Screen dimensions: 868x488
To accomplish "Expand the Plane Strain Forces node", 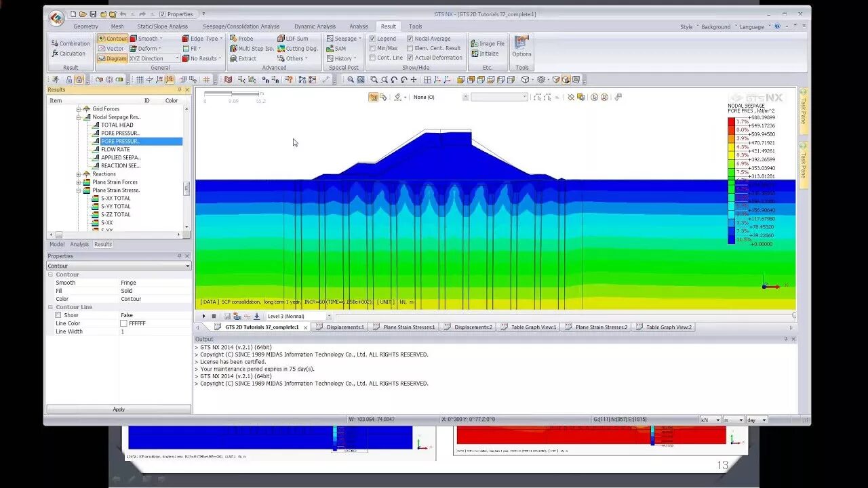I will 79,182.
